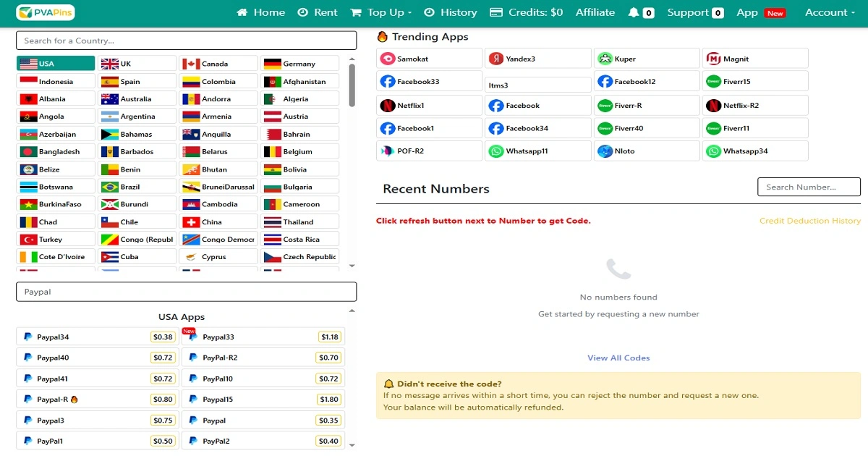Select Paypal41 app

coord(97,379)
